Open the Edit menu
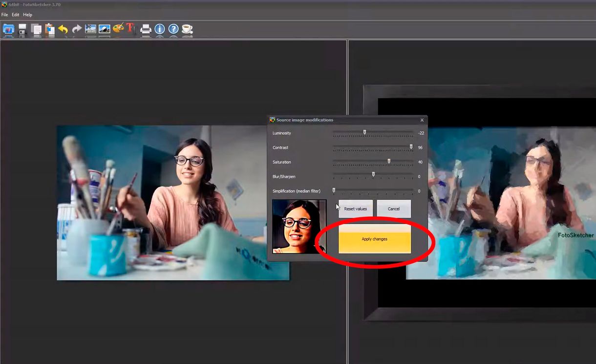This screenshot has height=364, width=596. (15, 15)
